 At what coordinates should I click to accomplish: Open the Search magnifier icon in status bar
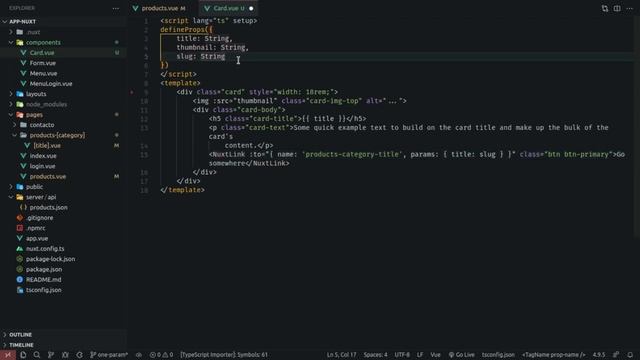click(x=37, y=355)
